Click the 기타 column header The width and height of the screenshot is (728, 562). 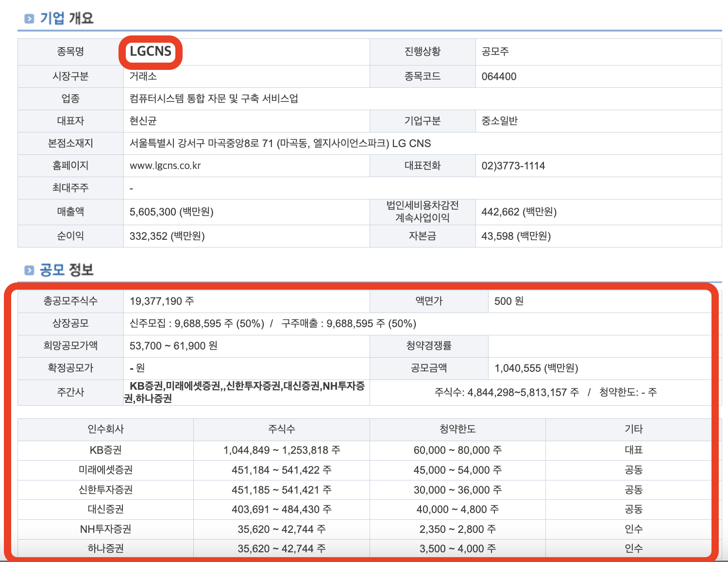coord(634,429)
